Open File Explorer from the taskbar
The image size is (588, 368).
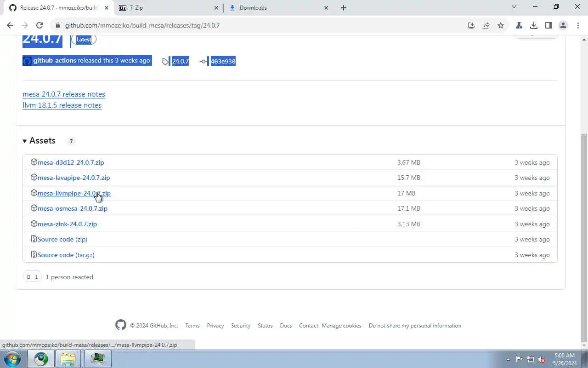pos(68,359)
